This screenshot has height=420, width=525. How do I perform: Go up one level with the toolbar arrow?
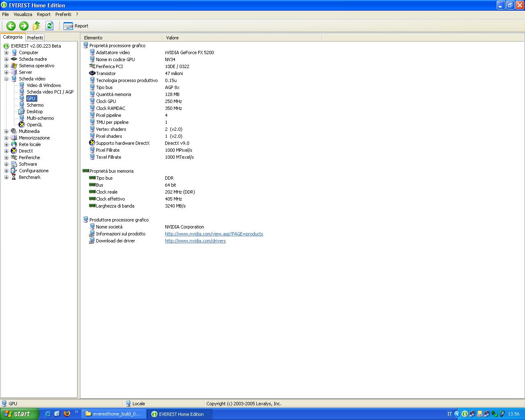(37, 26)
